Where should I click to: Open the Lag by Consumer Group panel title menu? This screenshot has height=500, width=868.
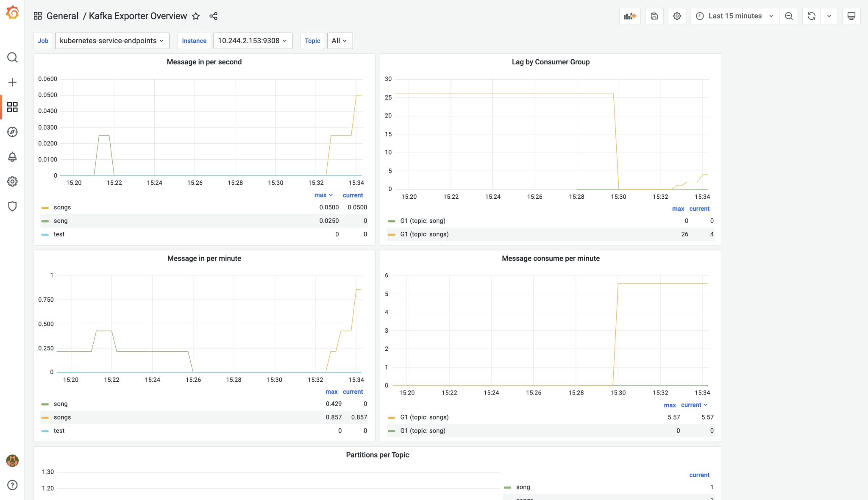pyautogui.click(x=551, y=62)
